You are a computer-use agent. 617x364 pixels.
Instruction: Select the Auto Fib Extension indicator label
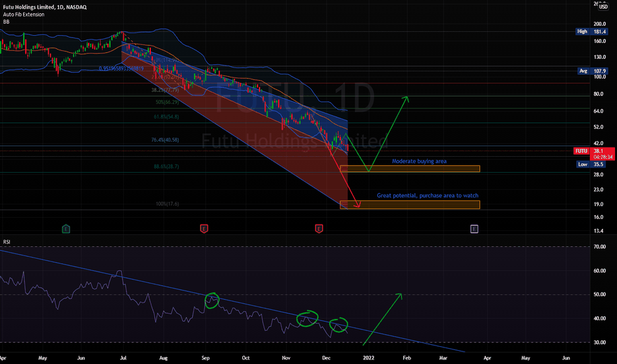pos(24,15)
